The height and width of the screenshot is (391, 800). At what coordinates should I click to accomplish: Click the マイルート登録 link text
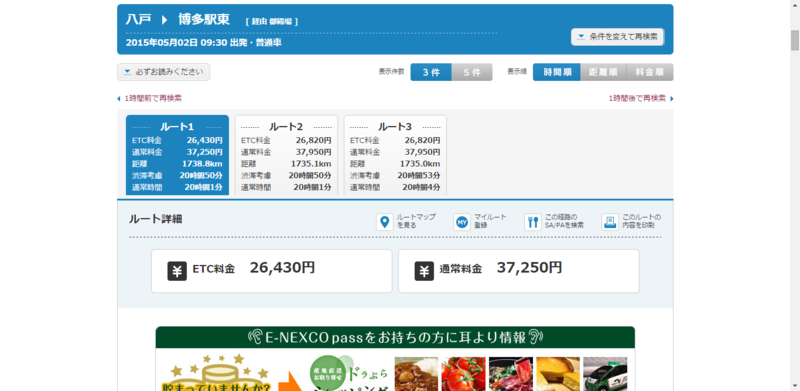(x=490, y=221)
